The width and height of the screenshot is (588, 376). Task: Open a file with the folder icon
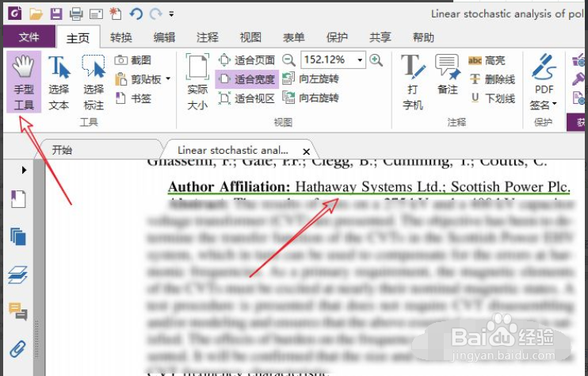click(x=36, y=14)
